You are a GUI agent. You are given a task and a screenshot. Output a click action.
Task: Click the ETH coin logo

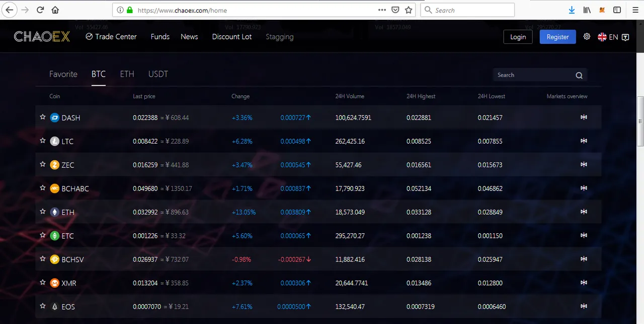[x=55, y=212]
